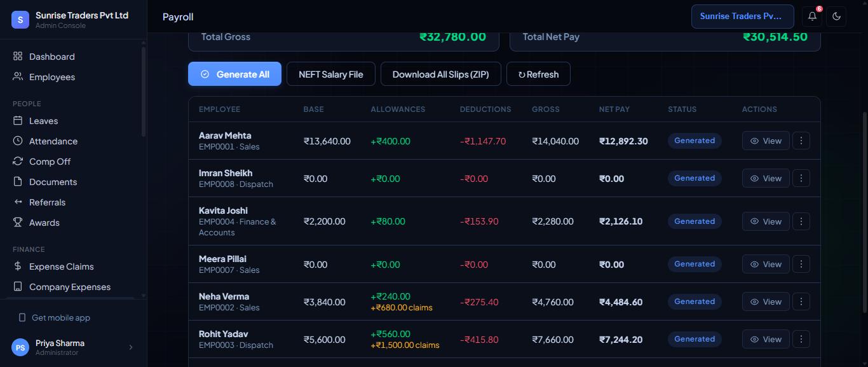Click the Generate All button
The width and height of the screenshot is (868, 367).
point(234,74)
